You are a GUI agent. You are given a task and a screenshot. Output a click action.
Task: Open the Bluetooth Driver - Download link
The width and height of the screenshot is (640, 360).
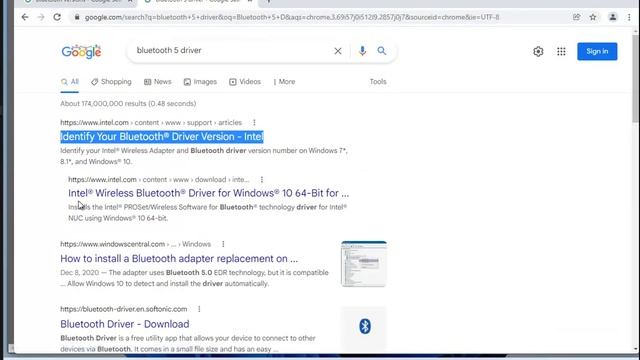pos(125,324)
